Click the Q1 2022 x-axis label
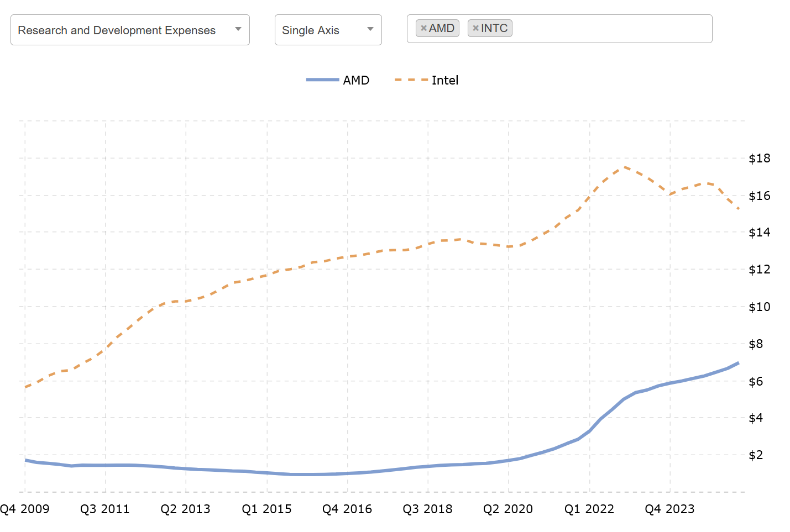Image resolution: width=790 pixels, height=532 pixels. [x=589, y=509]
